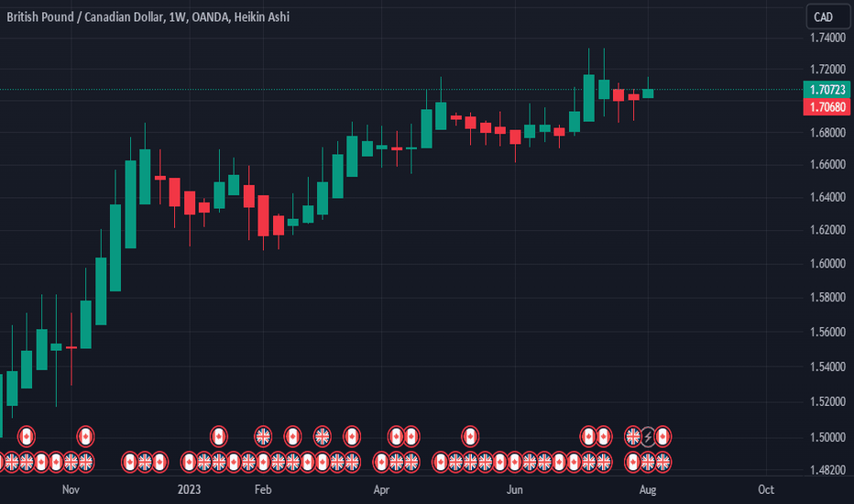This screenshot has width=854, height=504.
Task: Click the Oct label on time axis
Action: pos(766,489)
